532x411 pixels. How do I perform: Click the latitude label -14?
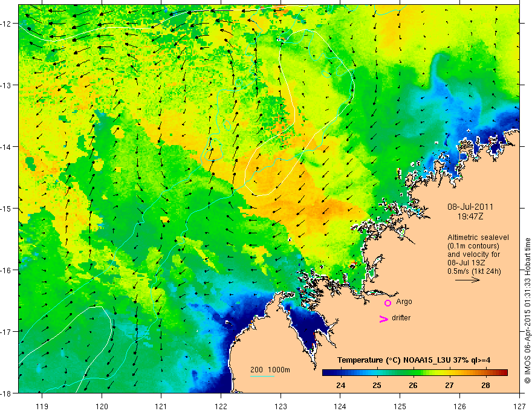tap(6, 147)
